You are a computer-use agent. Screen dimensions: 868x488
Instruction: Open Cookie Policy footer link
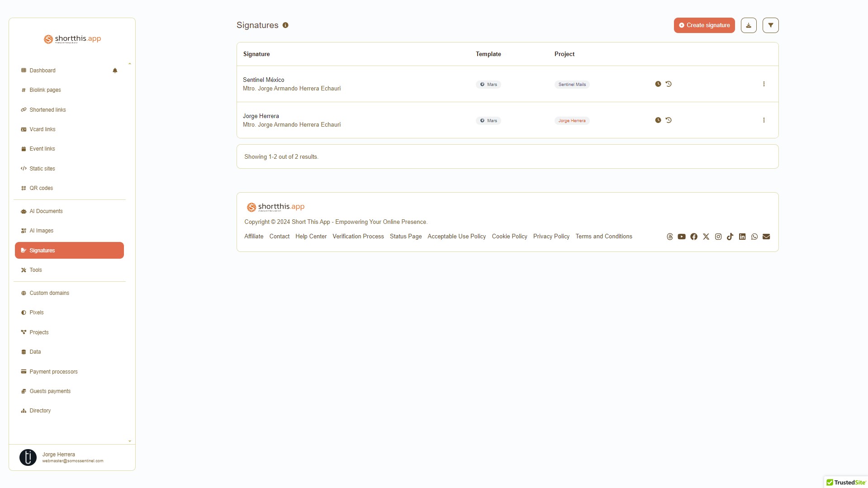(x=510, y=237)
